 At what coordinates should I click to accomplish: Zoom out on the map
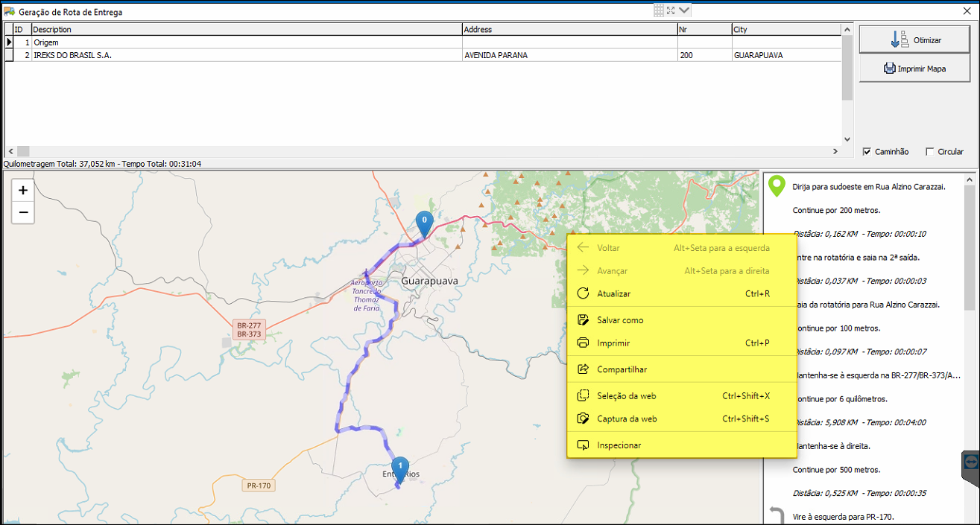[23, 212]
